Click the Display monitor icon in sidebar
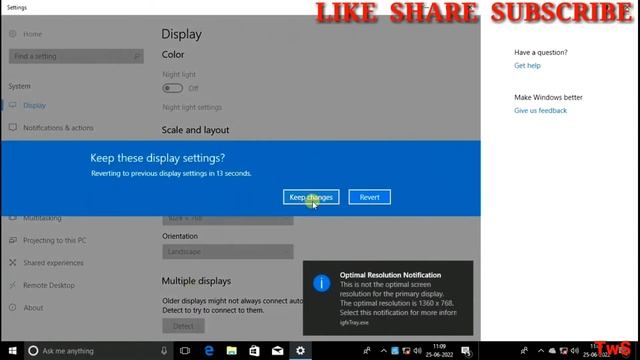 13,105
